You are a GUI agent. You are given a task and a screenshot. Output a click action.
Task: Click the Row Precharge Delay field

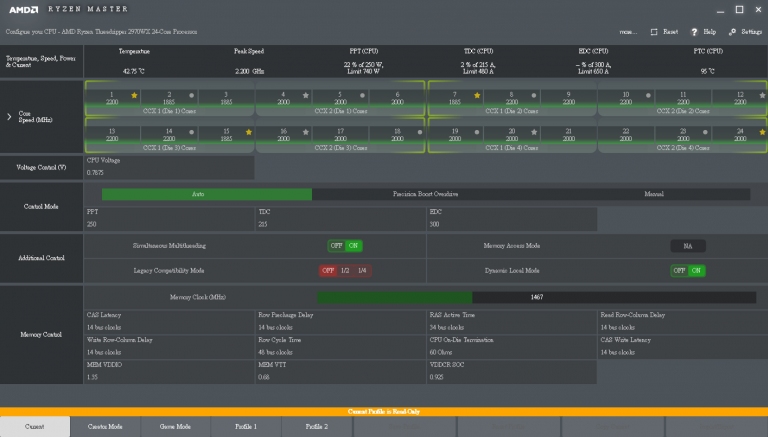click(340, 322)
